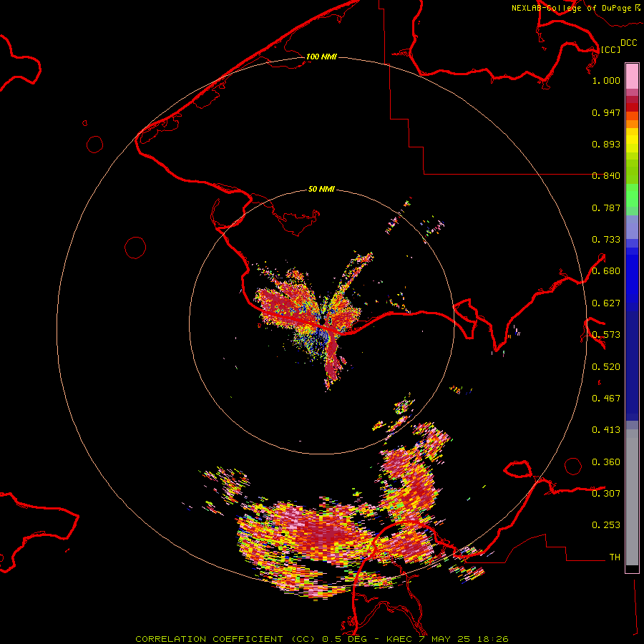Click the 0.893 scale value
Image resolution: width=644 pixels, height=644 pixels.
(606, 144)
